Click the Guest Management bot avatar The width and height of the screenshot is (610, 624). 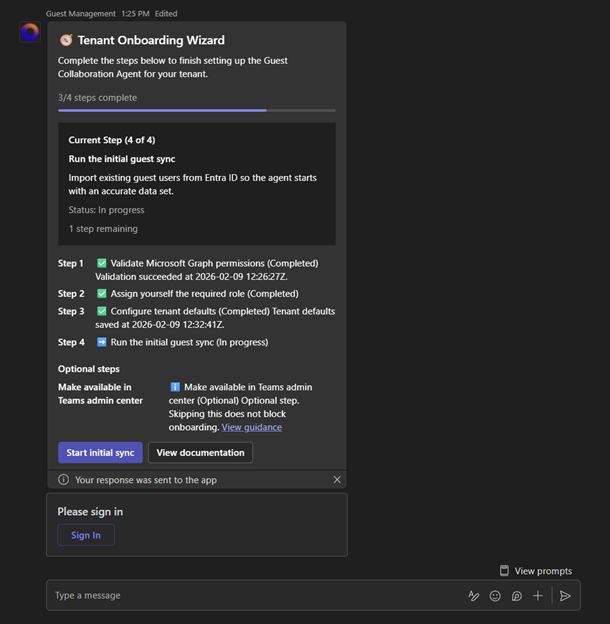(x=30, y=32)
